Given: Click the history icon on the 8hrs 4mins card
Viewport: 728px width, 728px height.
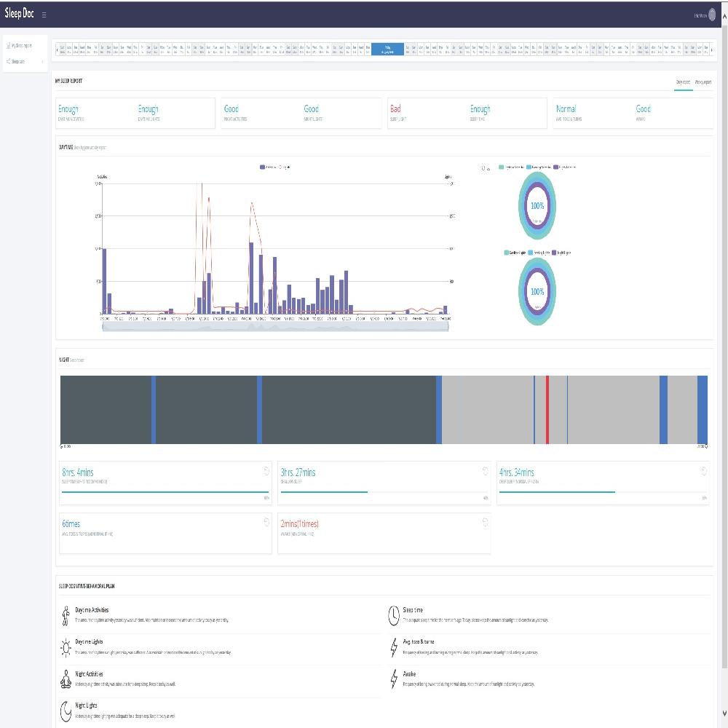Looking at the screenshot, I should [x=266, y=470].
